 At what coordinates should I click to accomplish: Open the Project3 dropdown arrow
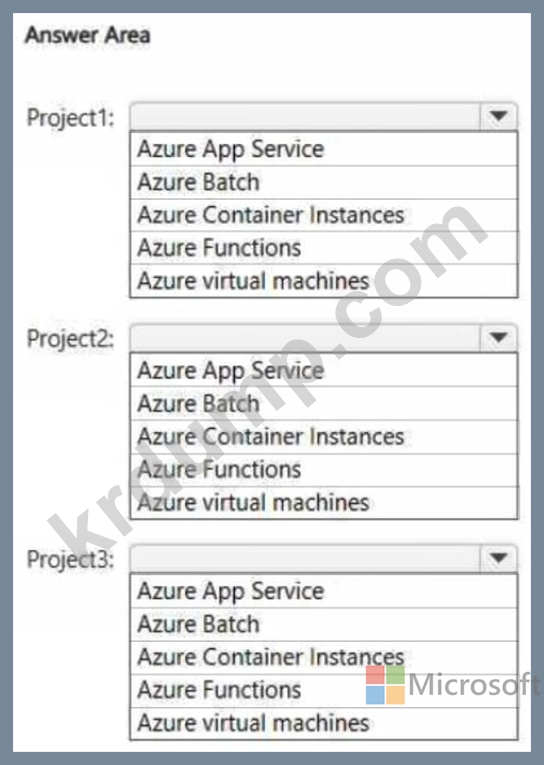click(498, 558)
